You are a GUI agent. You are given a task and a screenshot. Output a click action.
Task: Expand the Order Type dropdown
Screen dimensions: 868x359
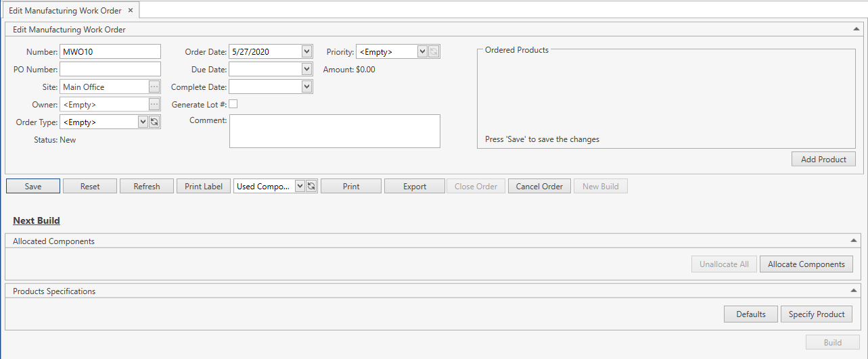click(x=143, y=122)
